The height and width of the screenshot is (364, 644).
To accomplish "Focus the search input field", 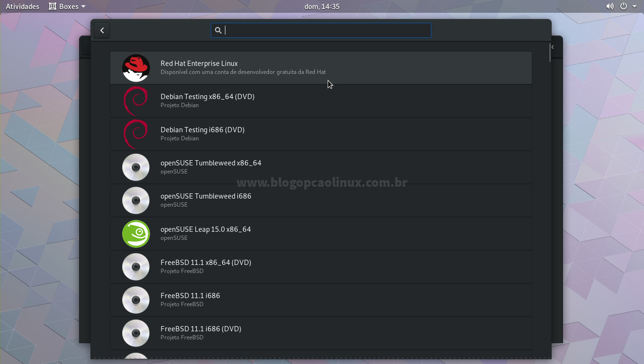I will [321, 30].
